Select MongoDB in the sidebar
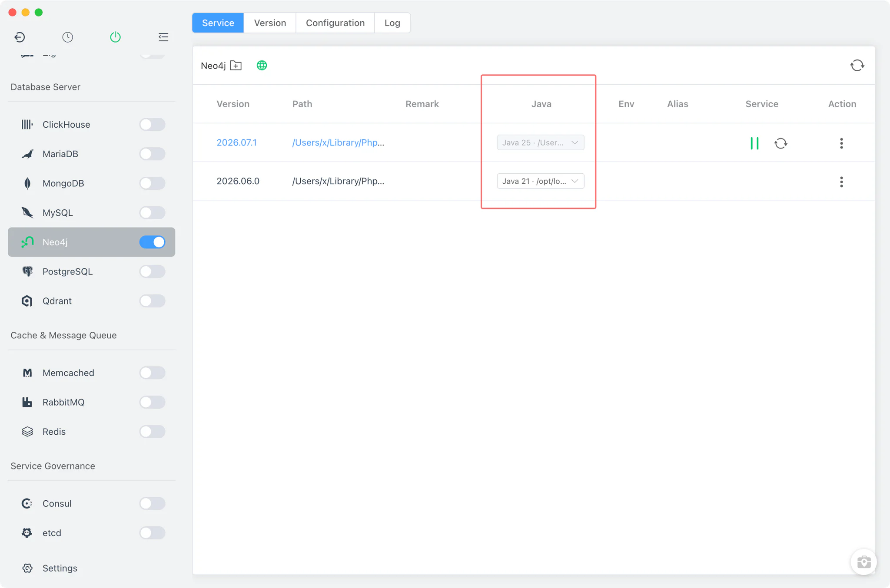 [91, 183]
